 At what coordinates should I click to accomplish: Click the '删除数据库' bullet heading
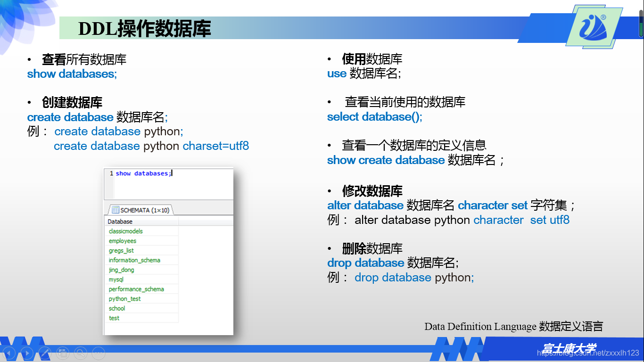(372, 248)
